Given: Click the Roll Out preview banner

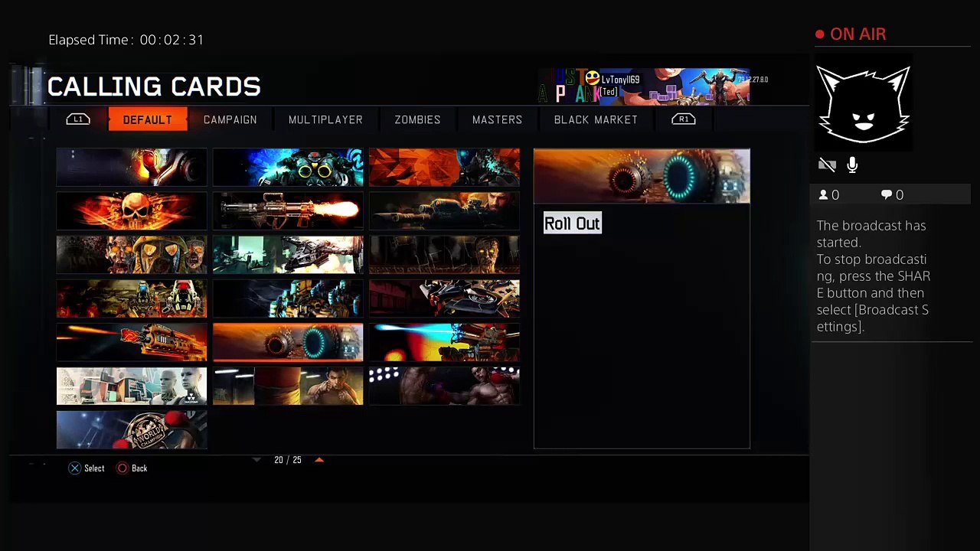Looking at the screenshot, I should (642, 176).
